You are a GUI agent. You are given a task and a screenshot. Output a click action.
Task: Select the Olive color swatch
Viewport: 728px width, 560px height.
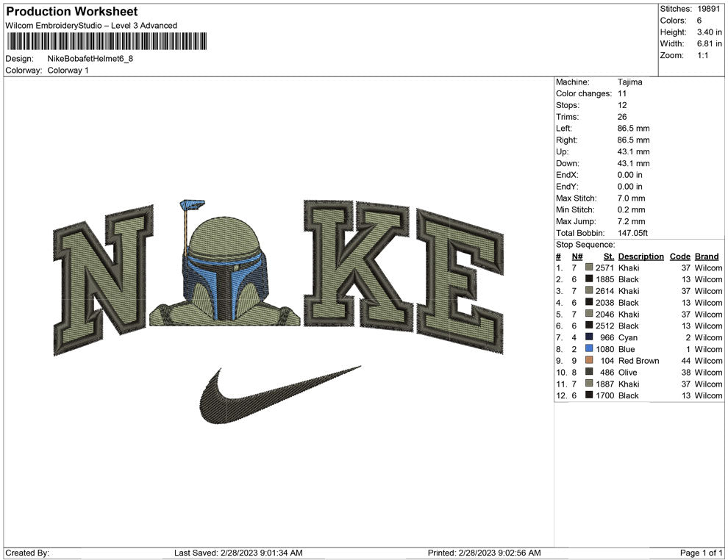click(589, 372)
